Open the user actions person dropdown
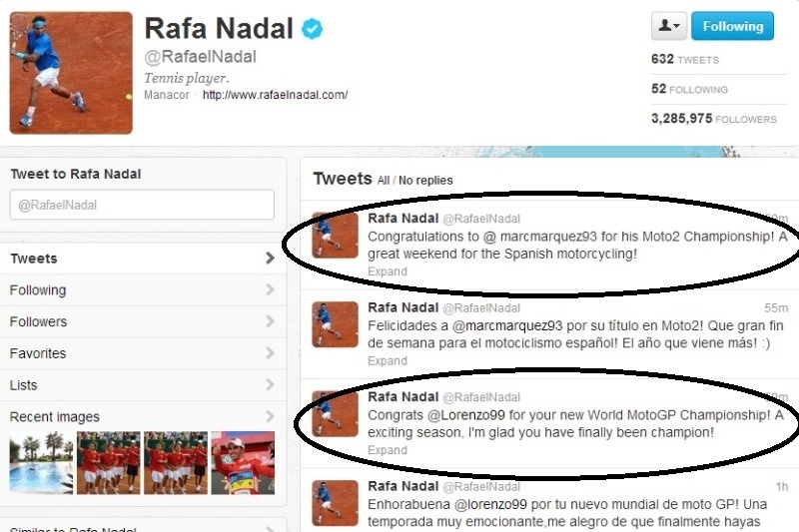This screenshot has width=799, height=532. point(669,26)
